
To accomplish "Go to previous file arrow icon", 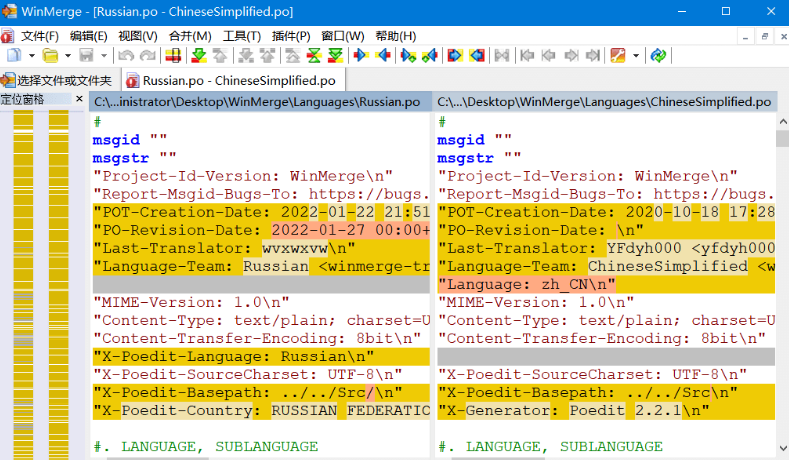I will 548,55.
